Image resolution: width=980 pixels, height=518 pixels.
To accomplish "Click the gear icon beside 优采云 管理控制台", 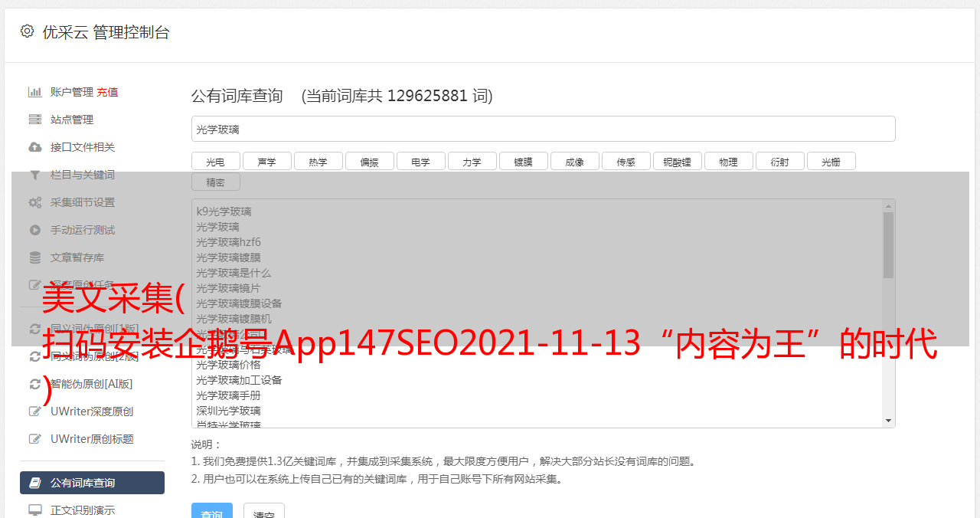I will 28,31.
